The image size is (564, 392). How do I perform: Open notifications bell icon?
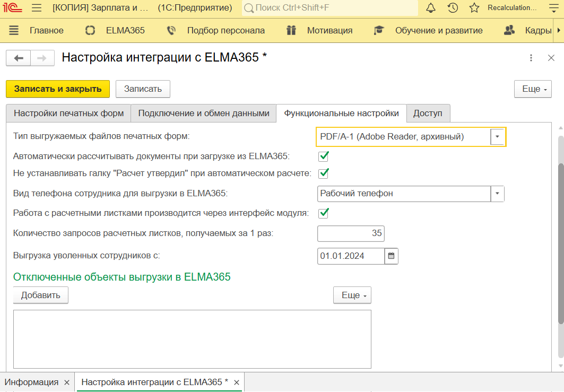431,8
